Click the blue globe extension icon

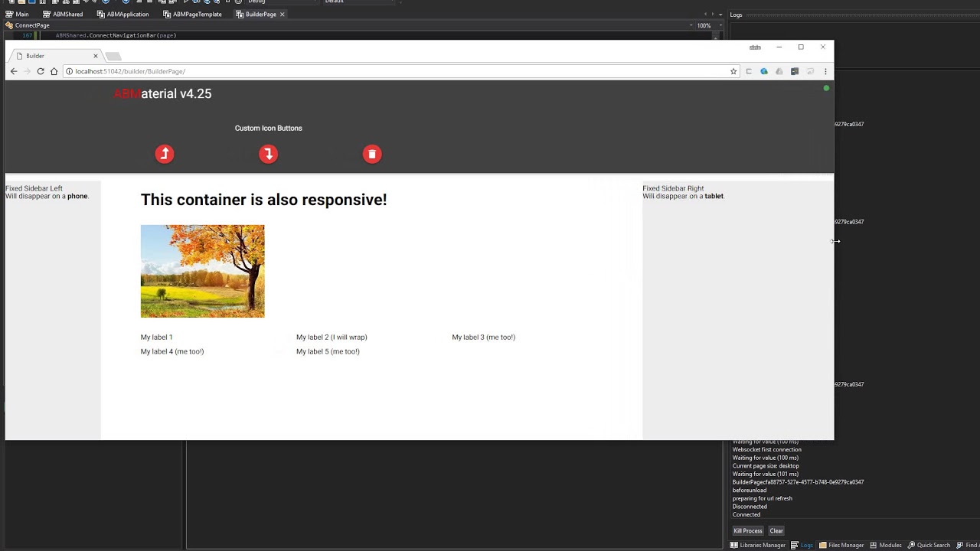click(x=764, y=71)
